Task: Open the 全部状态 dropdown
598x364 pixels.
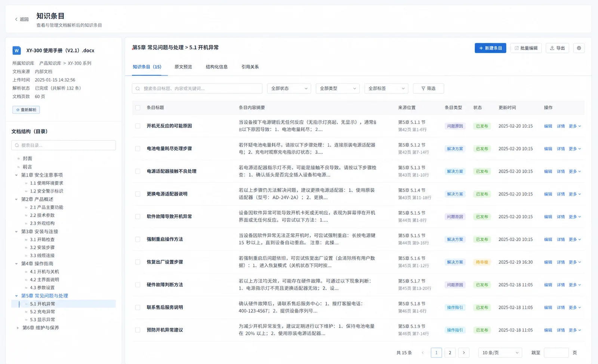Action: click(289, 88)
